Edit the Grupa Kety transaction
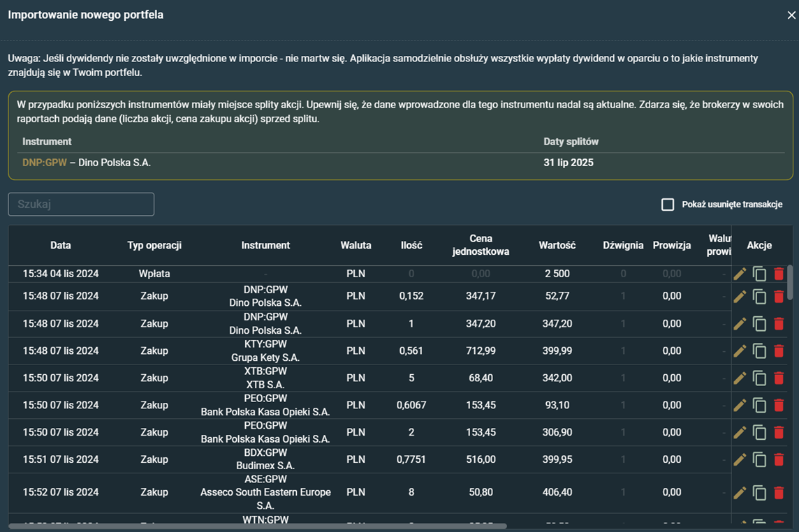The height and width of the screenshot is (532, 799). (x=740, y=350)
